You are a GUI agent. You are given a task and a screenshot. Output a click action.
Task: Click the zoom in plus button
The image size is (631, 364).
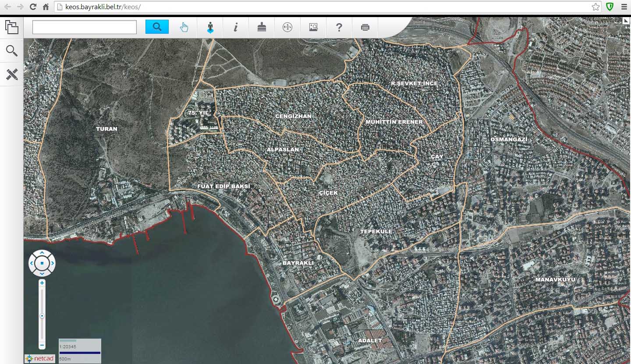(x=42, y=283)
